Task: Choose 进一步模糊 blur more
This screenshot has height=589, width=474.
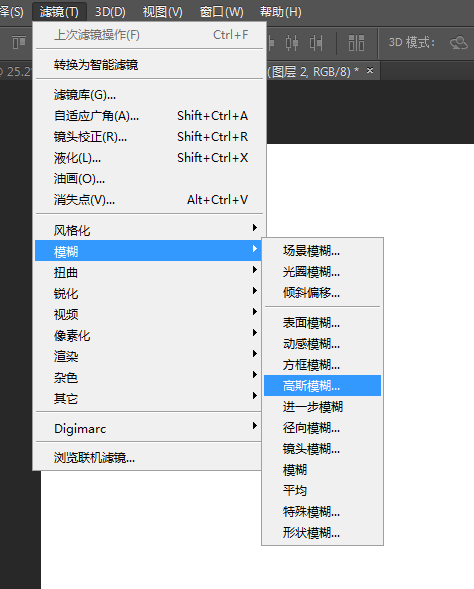Action: click(x=322, y=406)
